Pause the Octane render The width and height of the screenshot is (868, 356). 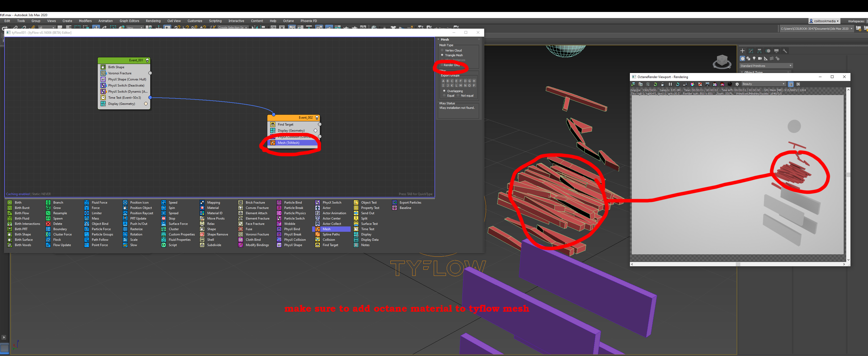[x=670, y=84]
